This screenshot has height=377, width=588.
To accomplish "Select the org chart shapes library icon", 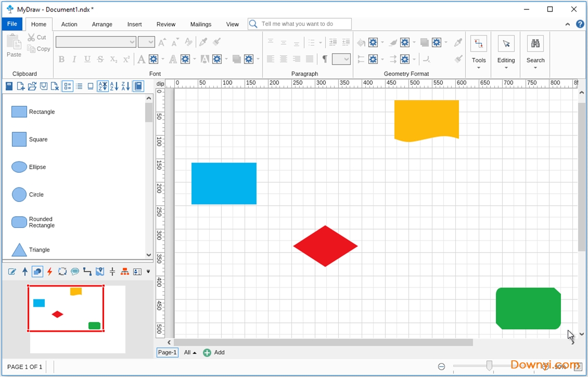I will [125, 271].
